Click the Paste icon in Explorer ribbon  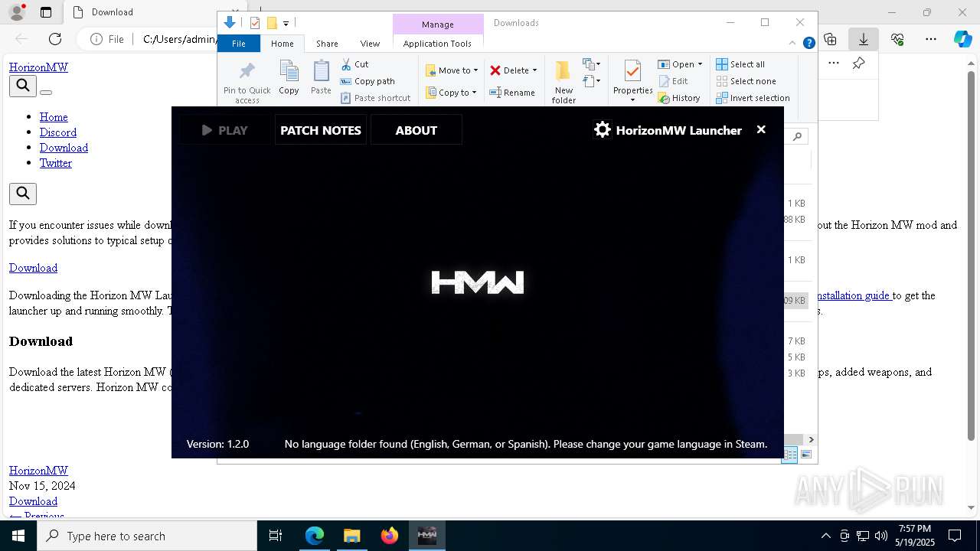[321, 78]
